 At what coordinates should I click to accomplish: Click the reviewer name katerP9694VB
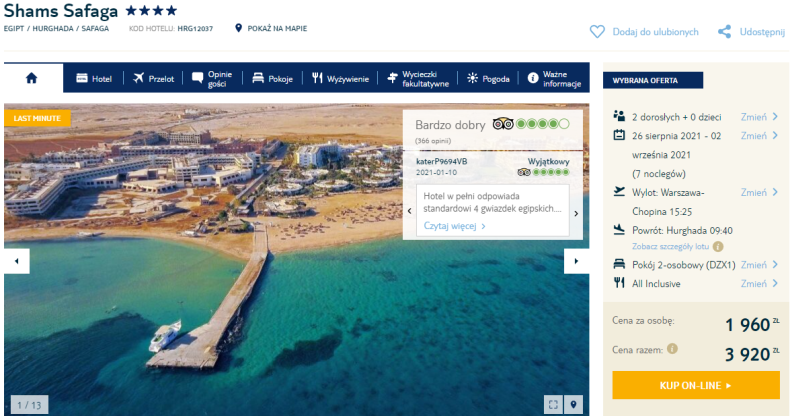pos(441,161)
